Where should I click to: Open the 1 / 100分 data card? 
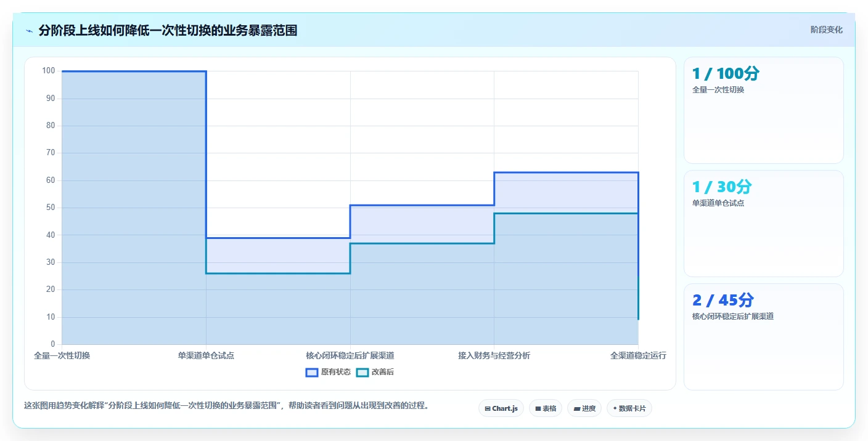[763, 110]
